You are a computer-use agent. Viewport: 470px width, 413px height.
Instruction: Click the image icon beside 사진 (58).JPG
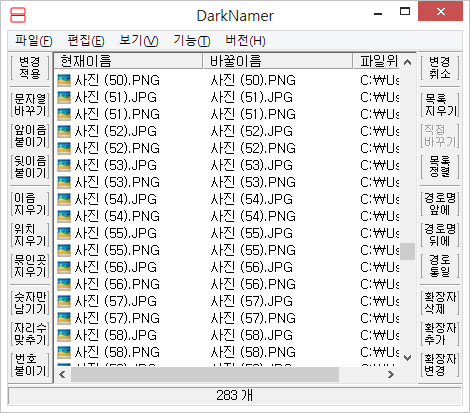tap(64, 335)
